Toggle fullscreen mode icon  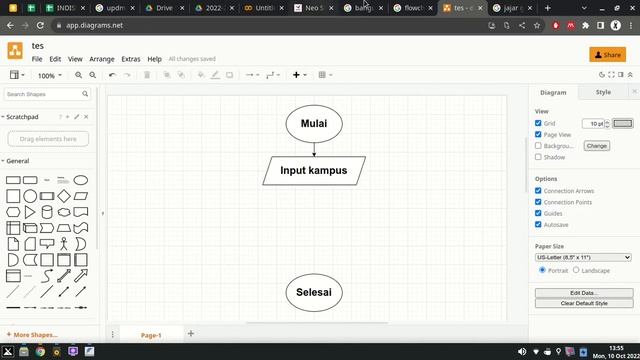tap(611, 75)
